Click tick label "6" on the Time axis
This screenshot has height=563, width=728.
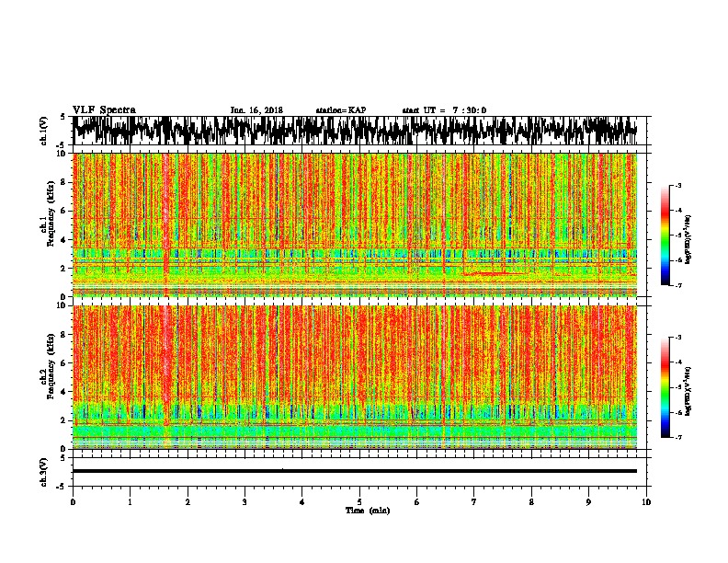416,502
